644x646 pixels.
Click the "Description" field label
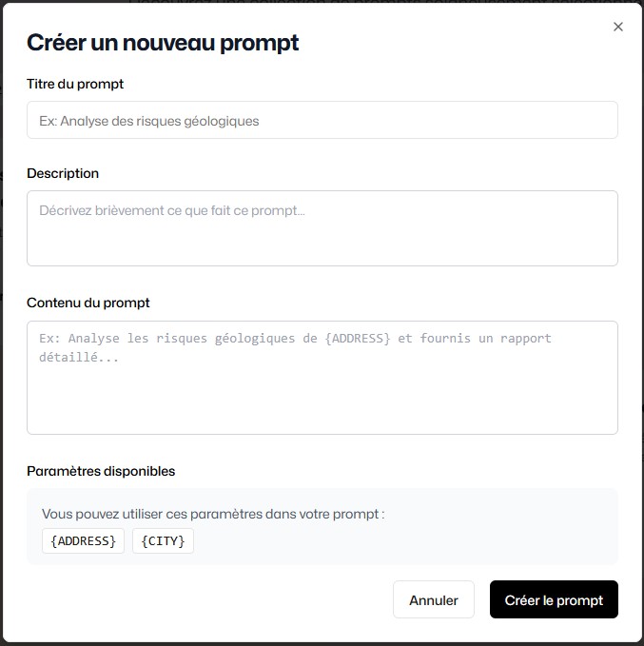point(63,173)
